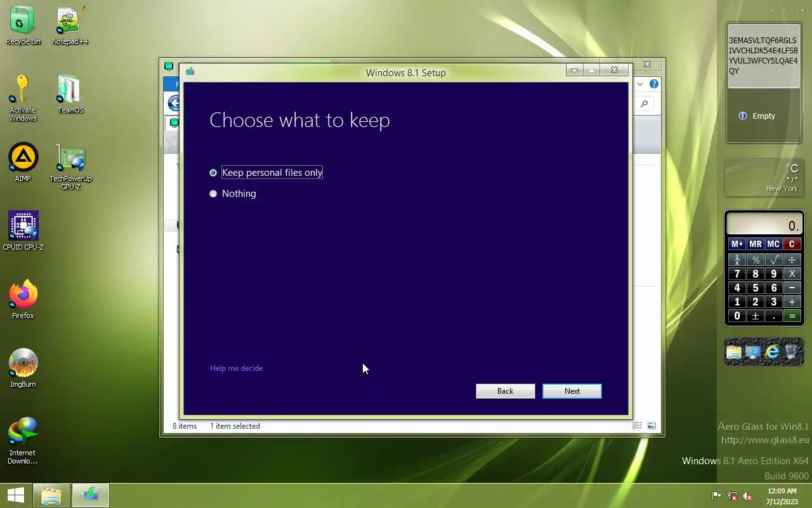Screen dimensions: 812x508
Task: Open ImgBurn desktop icon
Action: 23,368
